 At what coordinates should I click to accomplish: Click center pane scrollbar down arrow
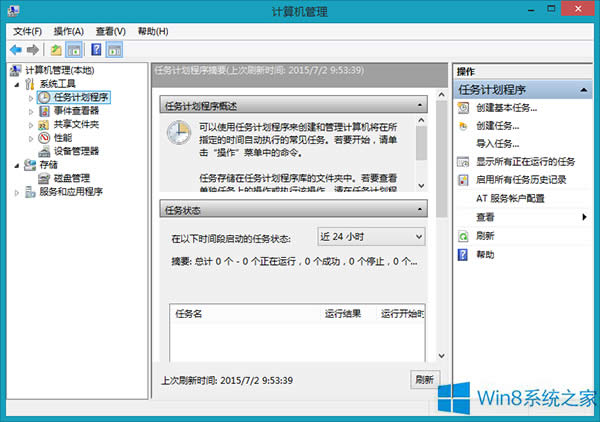(x=441, y=356)
